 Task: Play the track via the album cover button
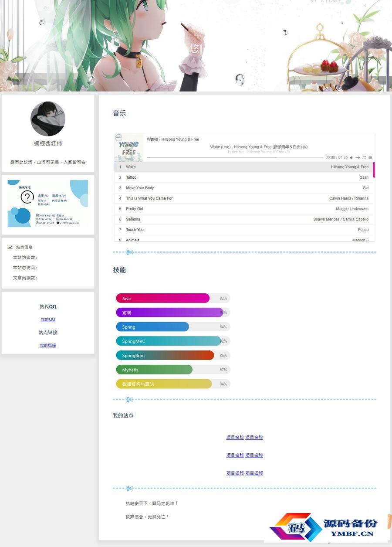[128, 147]
